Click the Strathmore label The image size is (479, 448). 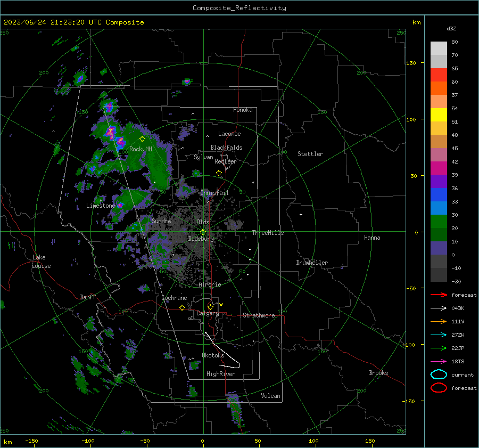(259, 315)
